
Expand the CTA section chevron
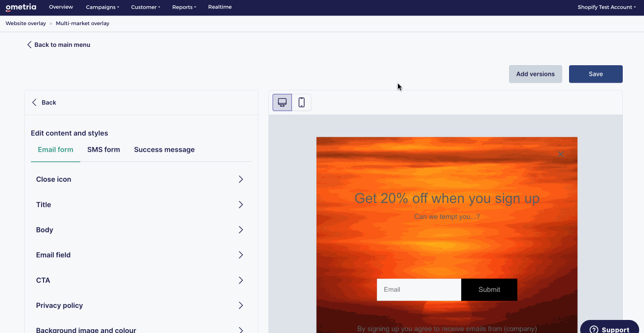click(x=241, y=280)
